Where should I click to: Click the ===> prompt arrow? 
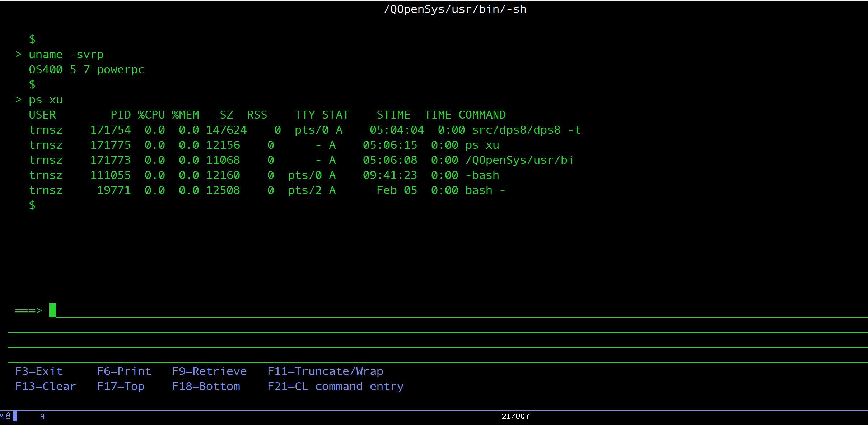[x=28, y=310]
